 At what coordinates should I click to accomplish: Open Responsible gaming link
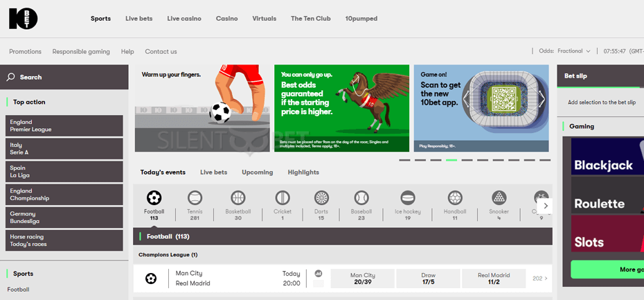click(81, 51)
